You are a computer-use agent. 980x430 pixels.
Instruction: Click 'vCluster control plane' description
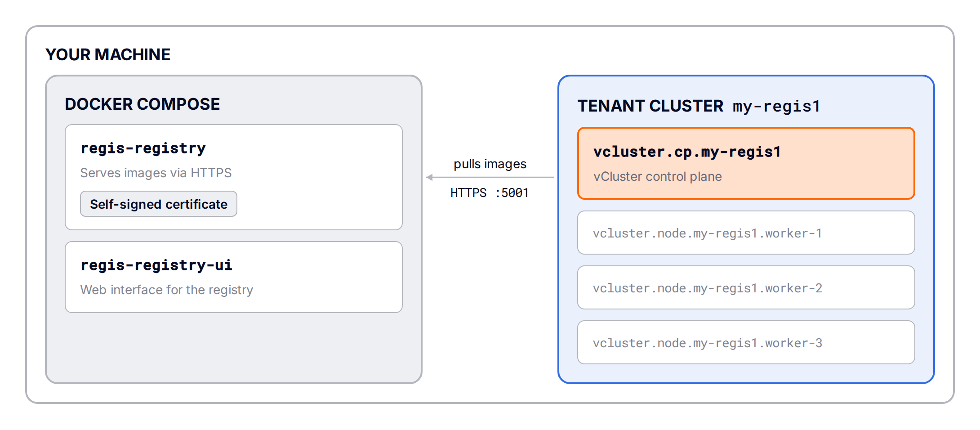click(657, 176)
